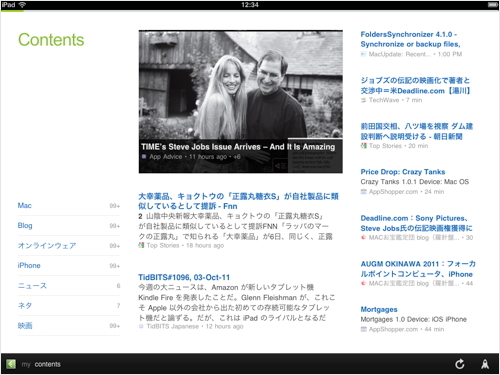Click the Wi-Fi icon in status bar
Screen dimensions: 500x375
[x=22, y=5]
